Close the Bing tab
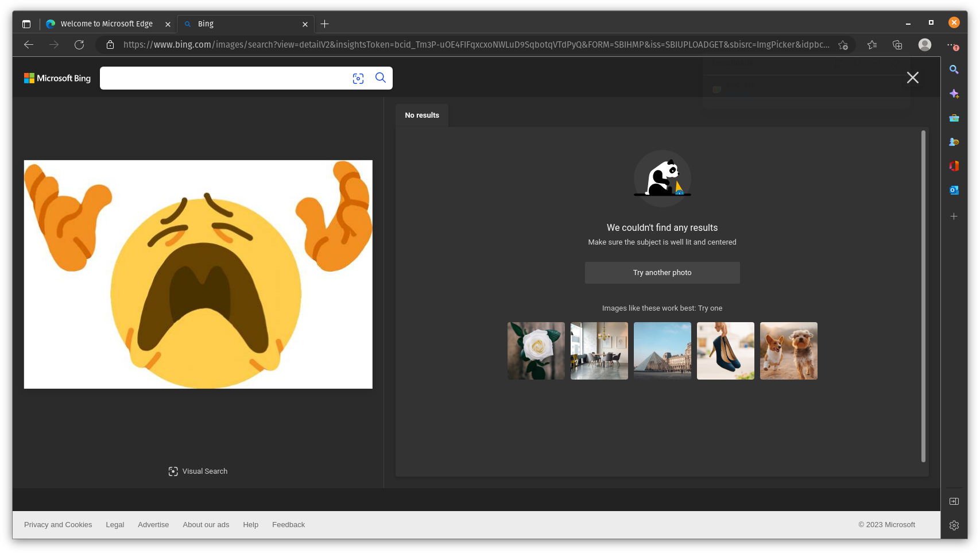Screen dimensions: 980x553 click(x=305, y=24)
